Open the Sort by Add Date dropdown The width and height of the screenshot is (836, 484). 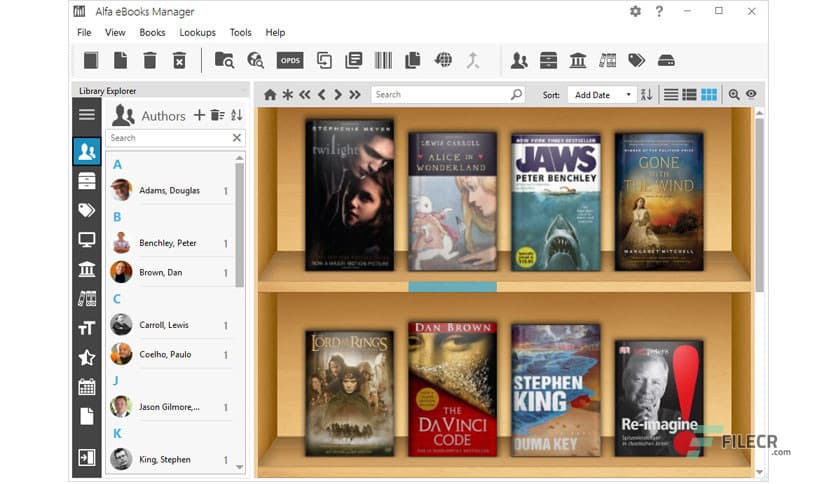[x=602, y=95]
